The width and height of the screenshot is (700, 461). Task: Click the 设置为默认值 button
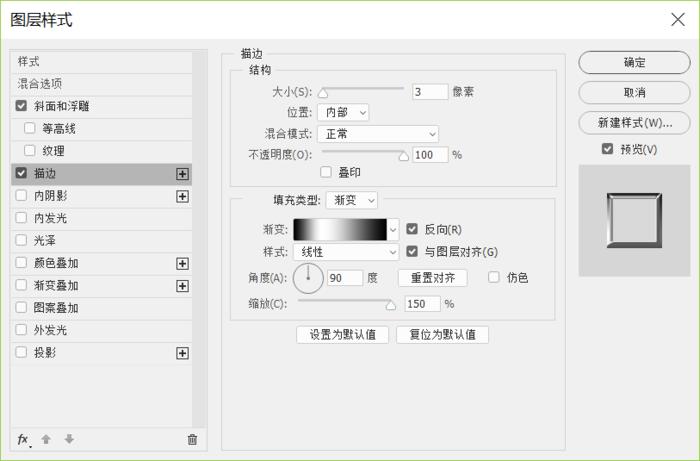[x=342, y=335]
